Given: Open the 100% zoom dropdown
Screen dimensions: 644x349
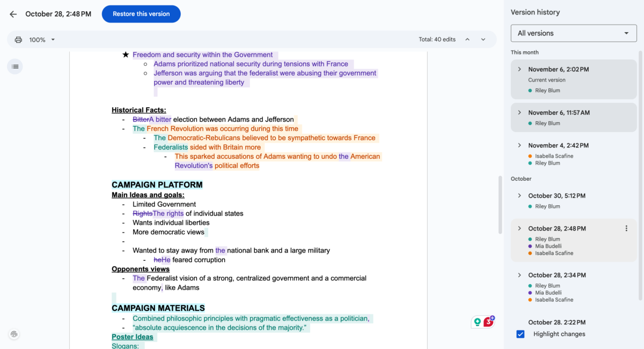Looking at the screenshot, I should (42, 40).
